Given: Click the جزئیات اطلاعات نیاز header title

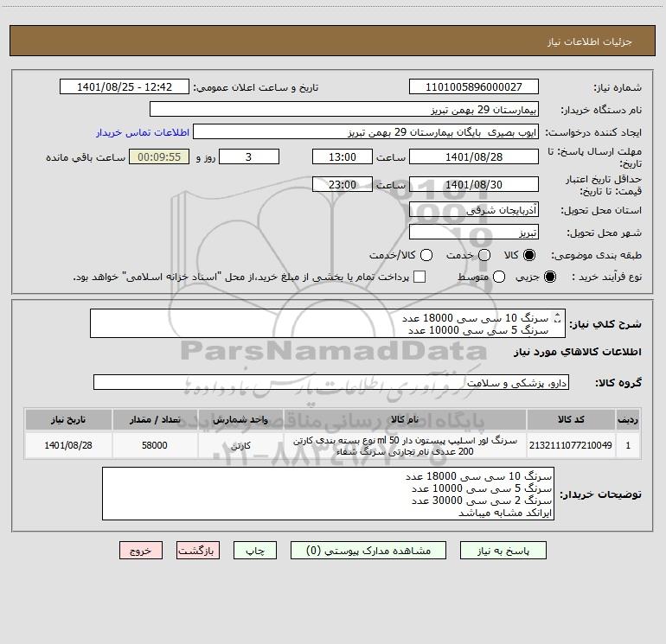Looking at the screenshot, I should point(590,41).
